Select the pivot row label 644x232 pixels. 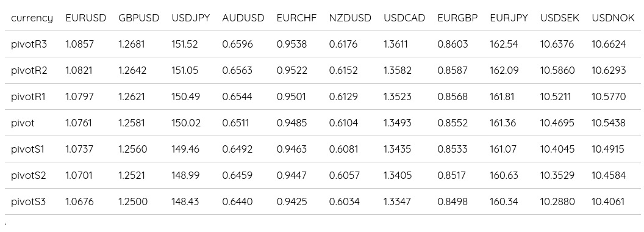(23, 123)
